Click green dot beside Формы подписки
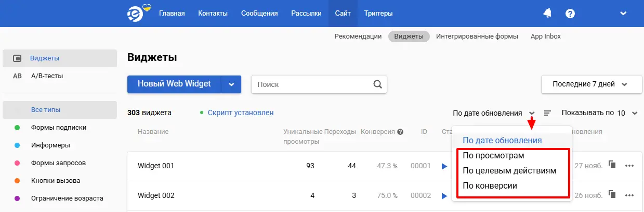Viewport: 644px width, 212px height. 17,128
